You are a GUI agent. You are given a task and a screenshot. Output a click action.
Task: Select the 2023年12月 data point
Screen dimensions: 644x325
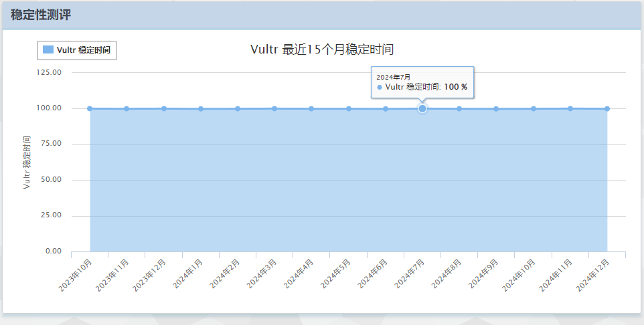tap(164, 108)
